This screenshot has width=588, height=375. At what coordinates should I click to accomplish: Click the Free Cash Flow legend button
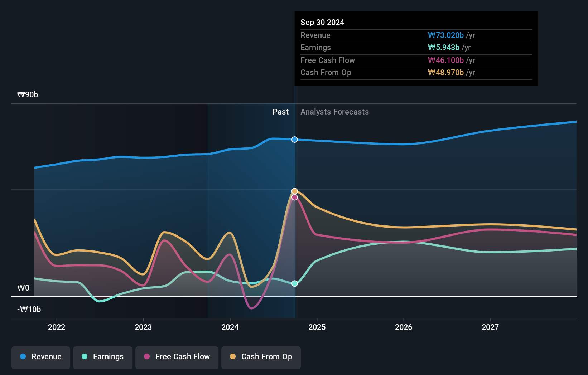[177, 357]
